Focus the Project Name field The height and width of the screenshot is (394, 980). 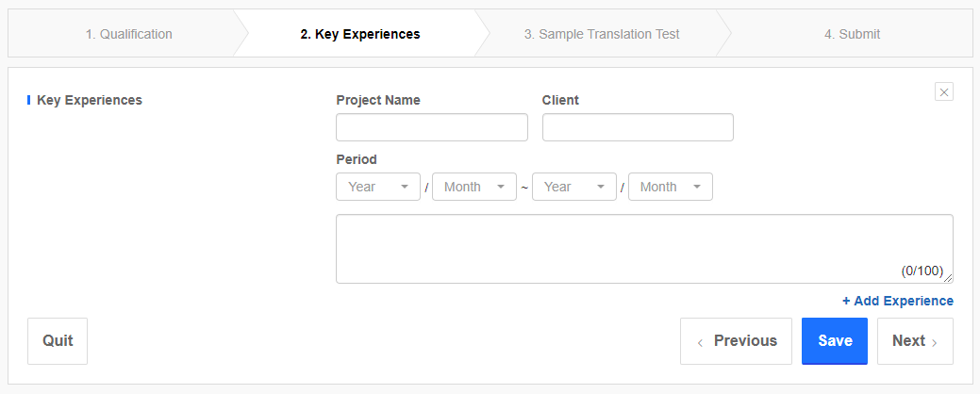(432, 127)
